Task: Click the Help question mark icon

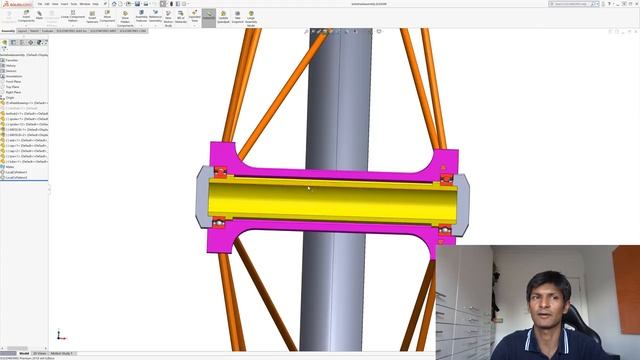Action: 609,4
